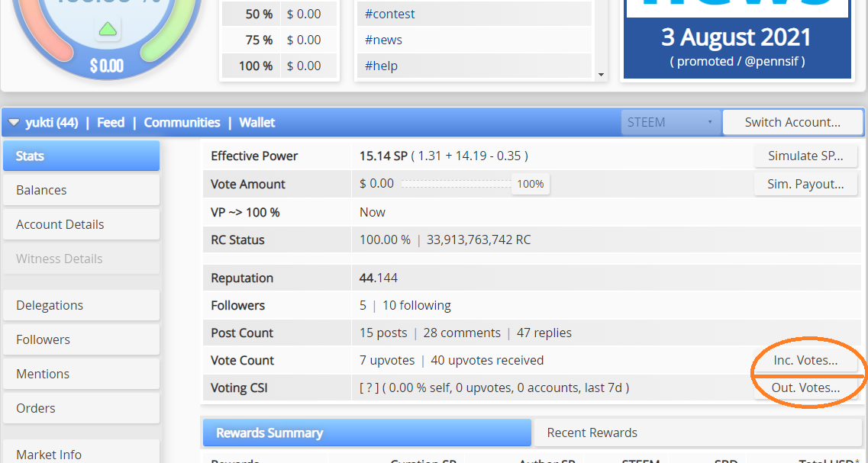Viewport: 868px width, 463px height.
Task: Open the STEEM currency dropdown
Action: point(671,122)
